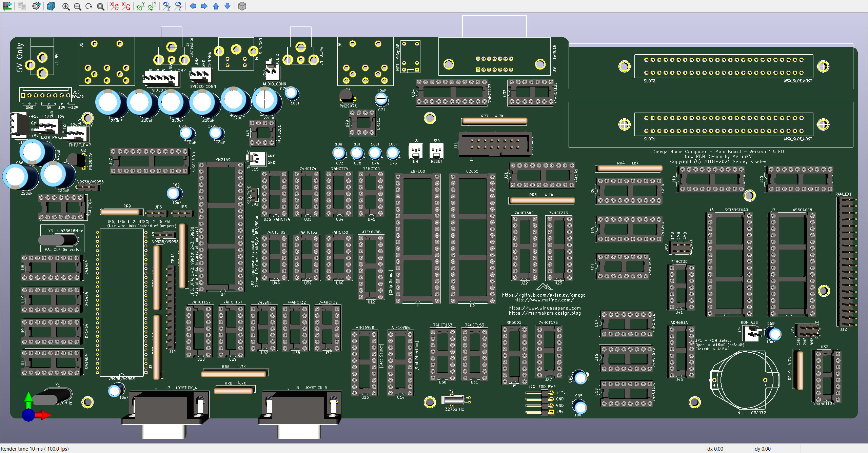Screen dimensions: 868x453
Task: Move the board left with the left arrow
Action: pos(193,6)
